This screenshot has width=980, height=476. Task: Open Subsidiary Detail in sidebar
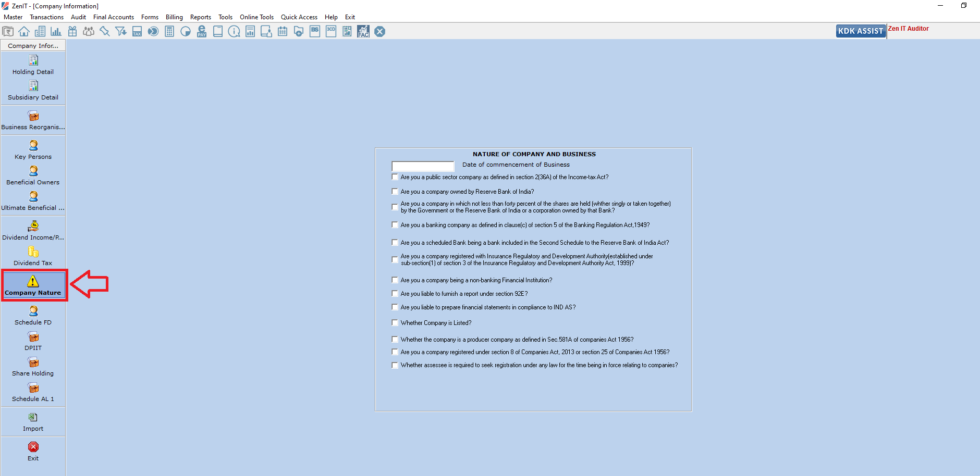(x=33, y=91)
